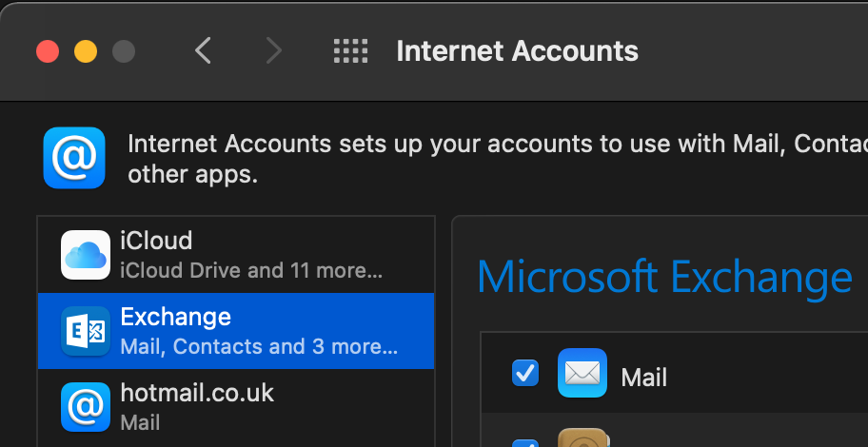
Task: Click the Internet Accounts window title
Action: pos(517,51)
